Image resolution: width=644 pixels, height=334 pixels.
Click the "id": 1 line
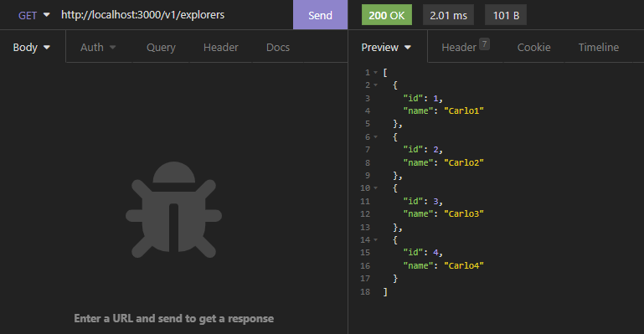coord(423,98)
